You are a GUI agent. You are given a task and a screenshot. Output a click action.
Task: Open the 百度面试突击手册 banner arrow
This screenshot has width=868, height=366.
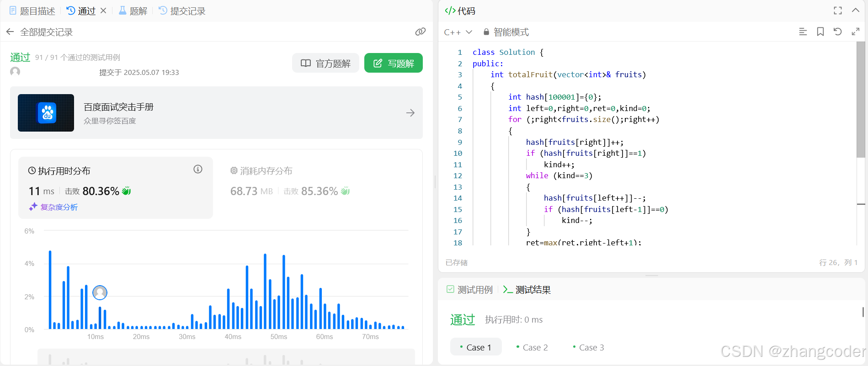pos(410,113)
